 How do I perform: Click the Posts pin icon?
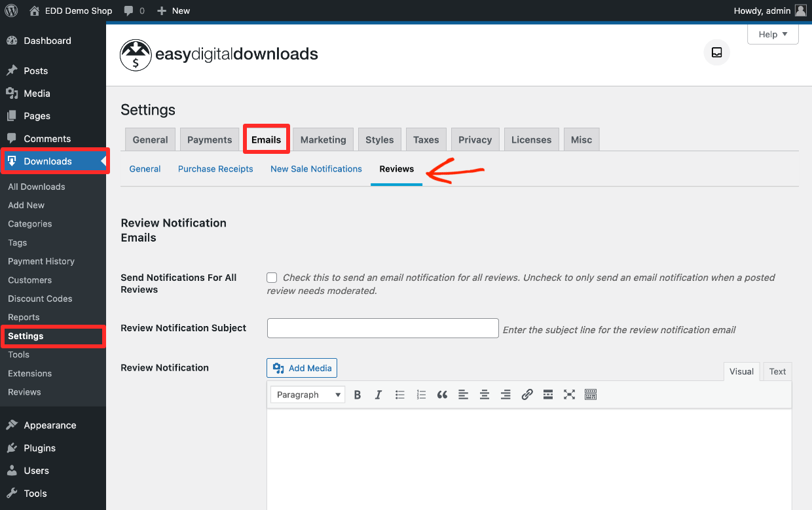(x=12, y=71)
